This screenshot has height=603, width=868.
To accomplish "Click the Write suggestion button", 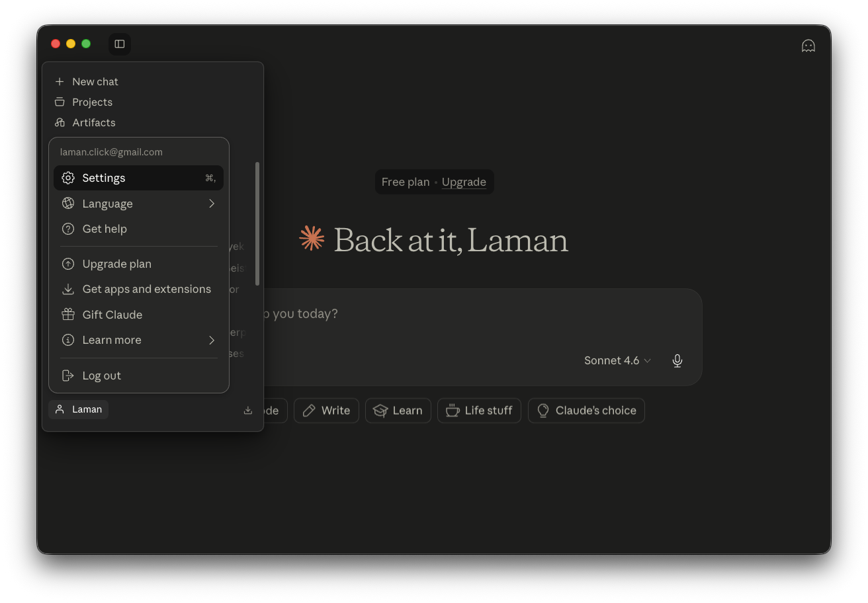I will point(326,411).
